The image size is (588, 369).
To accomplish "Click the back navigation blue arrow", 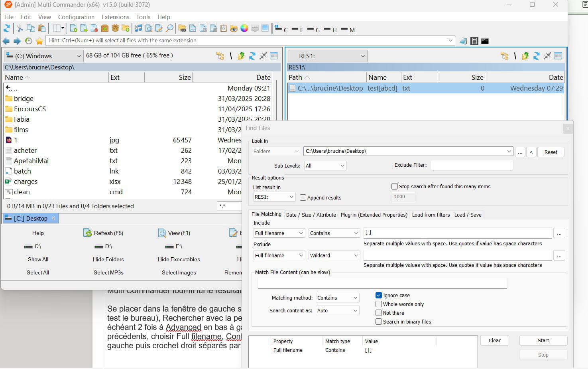I will pyautogui.click(x=6, y=41).
